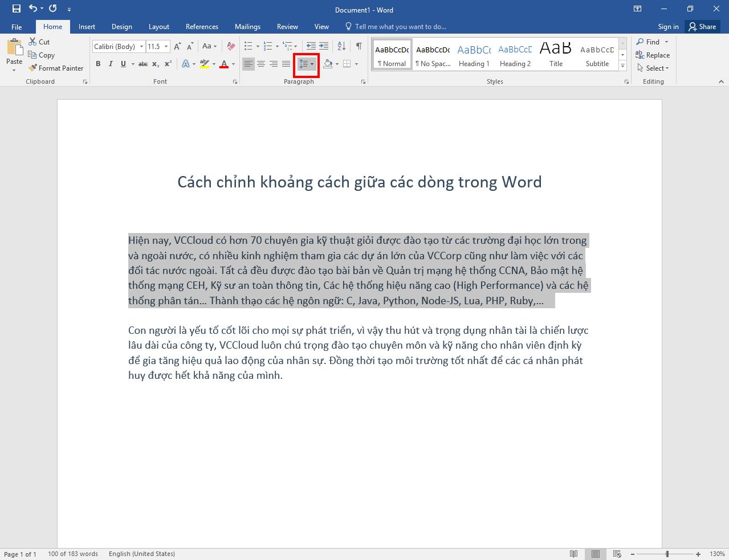Apply the Title style
Screen dimensions: 729x560
556,55
